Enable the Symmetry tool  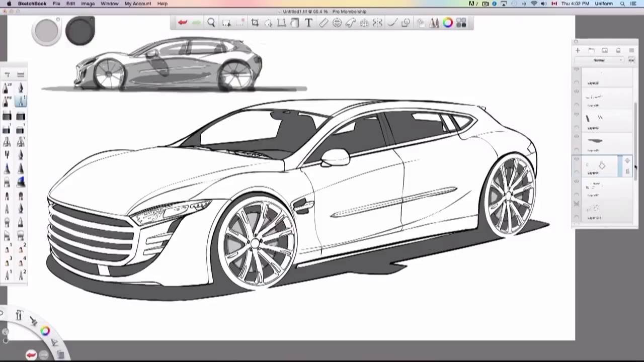pos(377,23)
